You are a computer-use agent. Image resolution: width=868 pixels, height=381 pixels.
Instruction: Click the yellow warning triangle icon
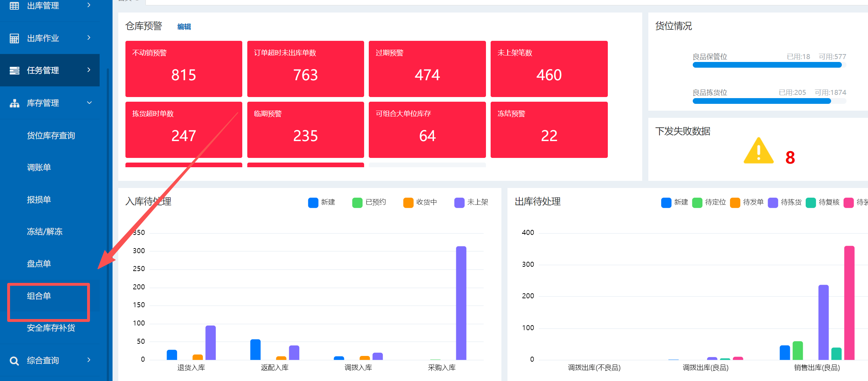(758, 151)
